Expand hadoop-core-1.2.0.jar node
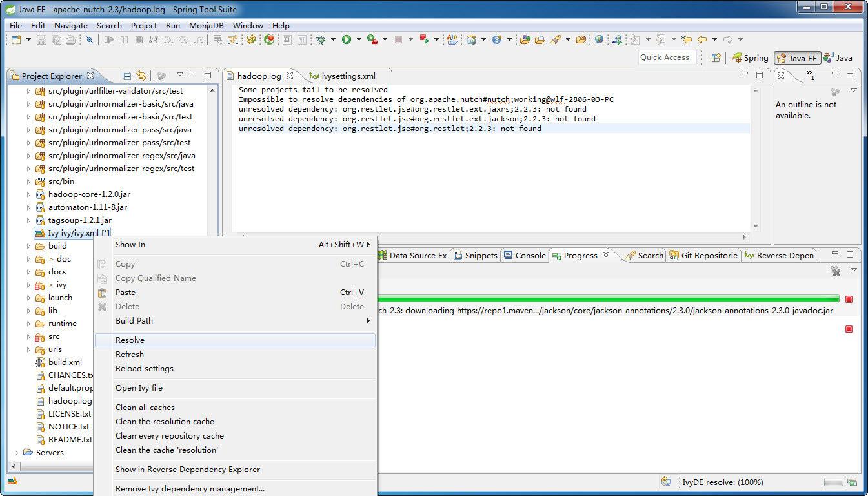 [x=28, y=194]
